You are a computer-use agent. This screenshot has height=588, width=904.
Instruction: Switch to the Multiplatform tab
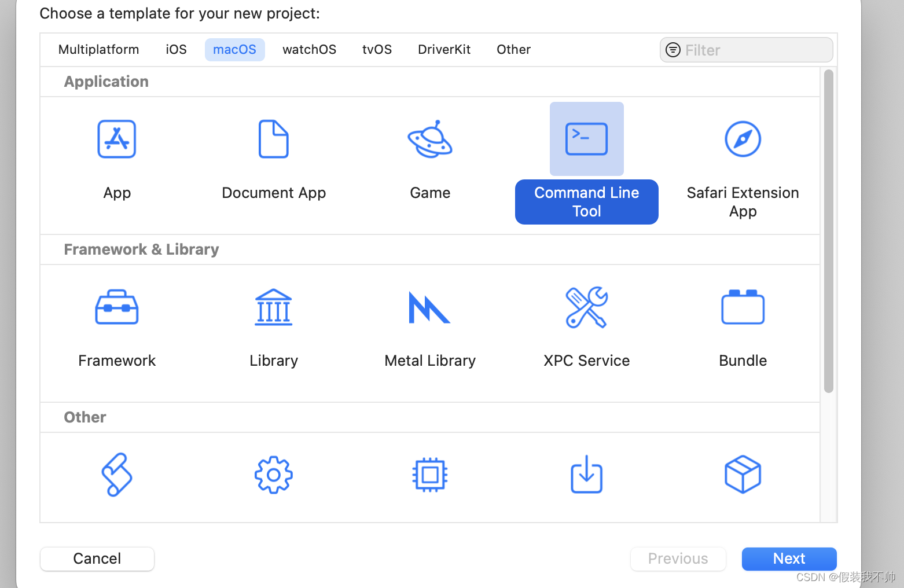click(x=99, y=50)
